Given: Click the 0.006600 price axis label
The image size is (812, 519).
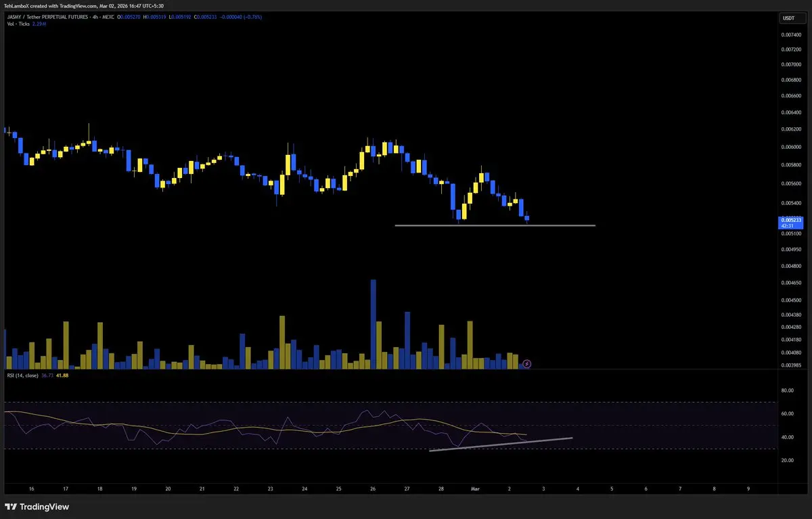Looking at the screenshot, I should coord(791,96).
